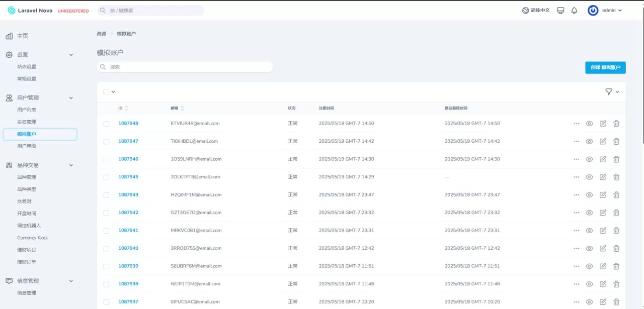Click the monitor theme icon in header

tap(560, 11)
